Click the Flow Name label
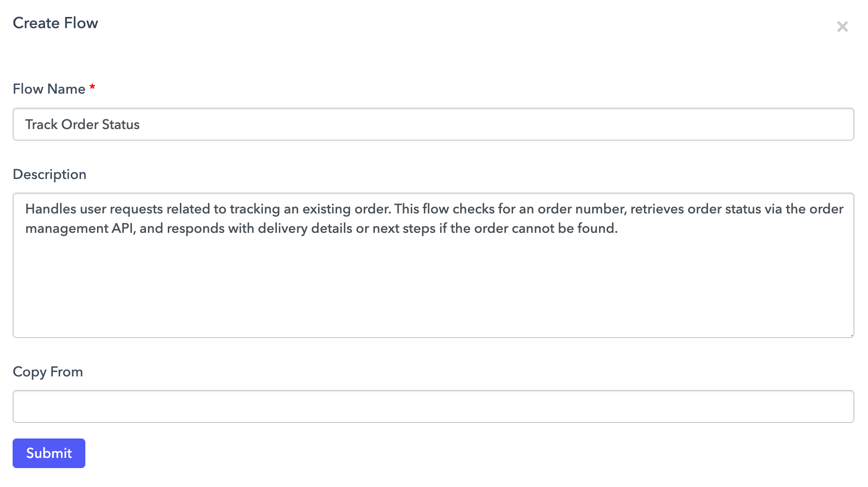The image size is (868, 487). 49,89
